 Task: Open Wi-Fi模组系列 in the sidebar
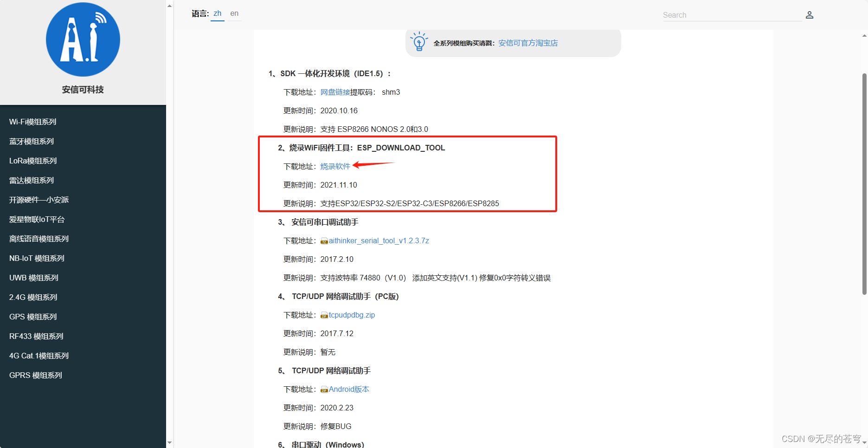point(33,122)
